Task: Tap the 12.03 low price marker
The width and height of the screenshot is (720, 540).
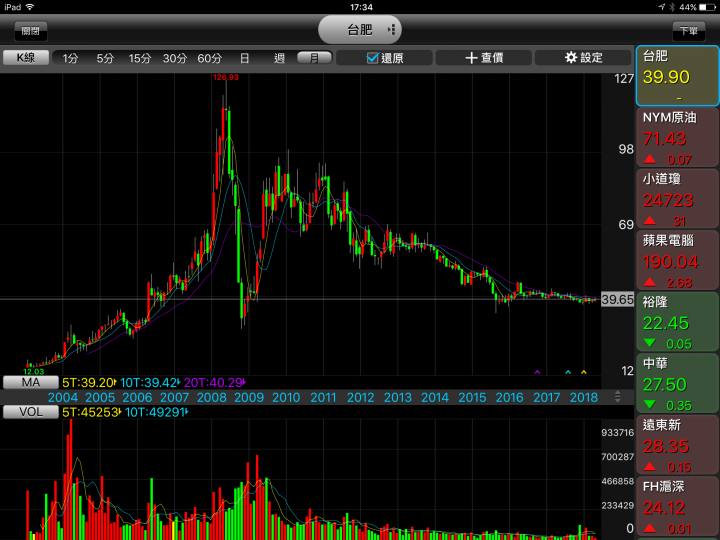Action: point(34,371)
